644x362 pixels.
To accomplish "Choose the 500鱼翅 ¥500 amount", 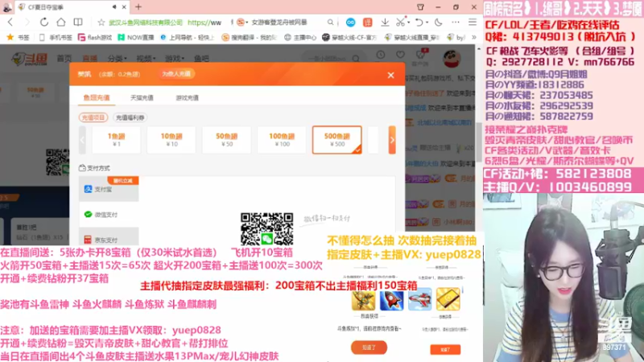I will 336,140.
